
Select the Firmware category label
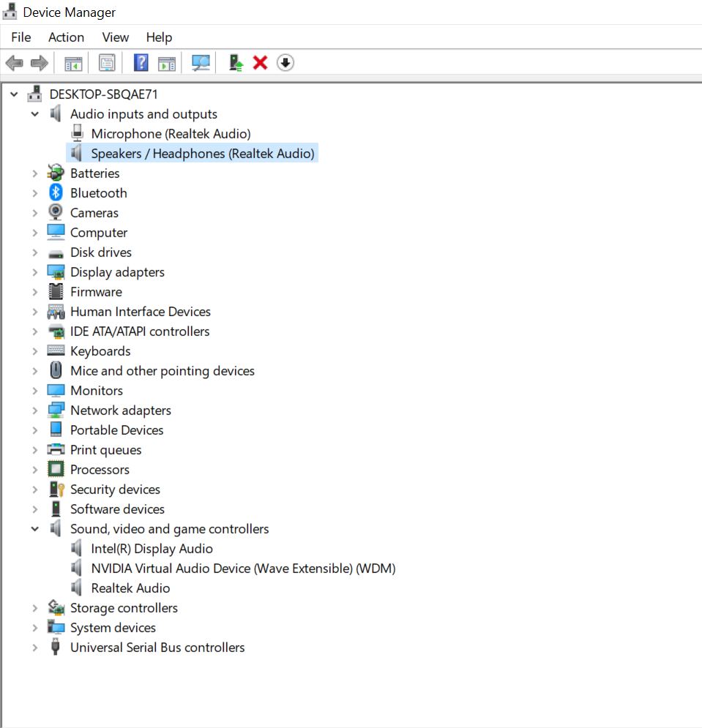96,292
